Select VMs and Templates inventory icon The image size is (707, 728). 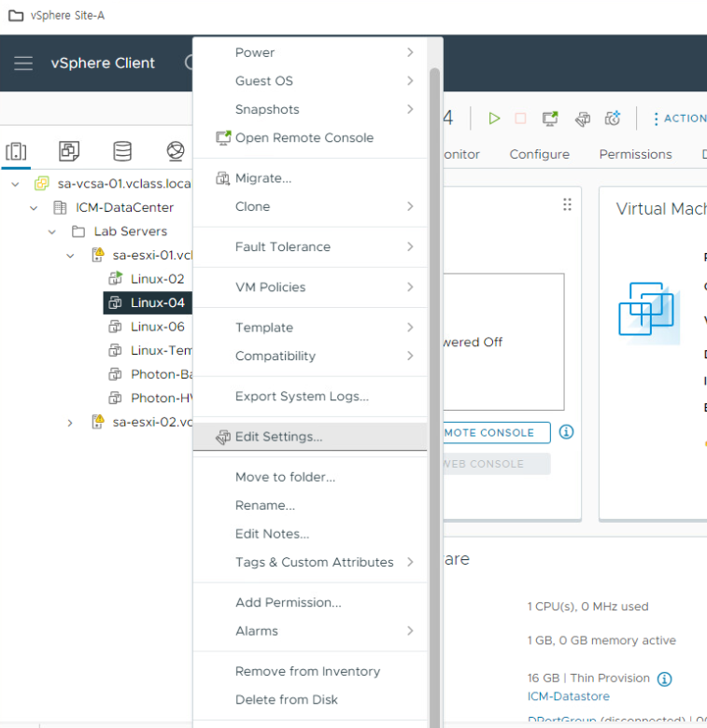[x=69, y=151]
